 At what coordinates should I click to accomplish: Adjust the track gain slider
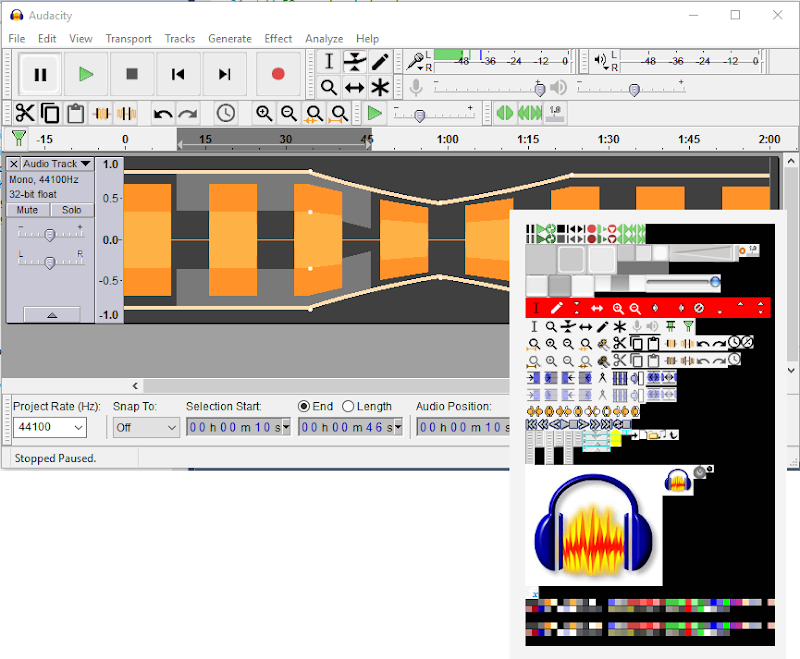point(50,234)
